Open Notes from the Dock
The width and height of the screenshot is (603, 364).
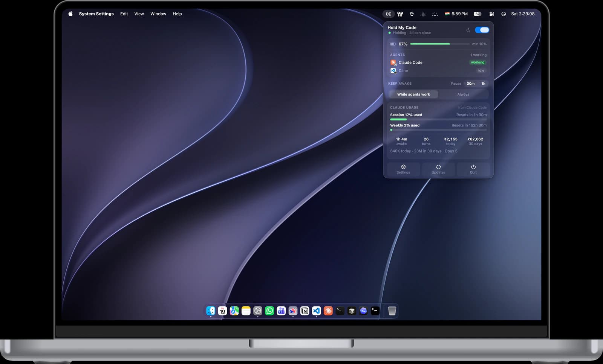[246, 311]
